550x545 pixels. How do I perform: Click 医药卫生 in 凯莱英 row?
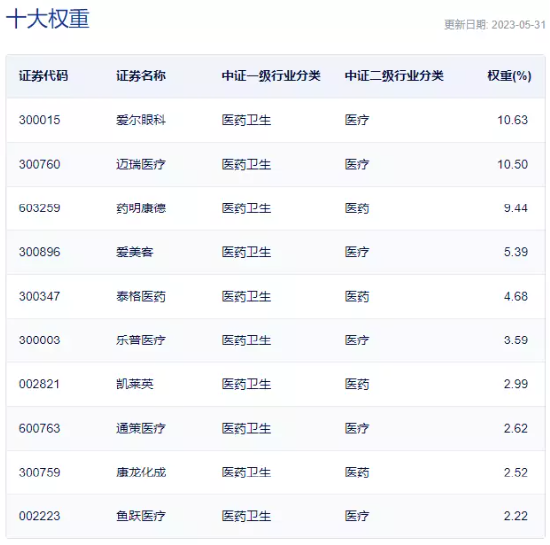pos(246,384)
